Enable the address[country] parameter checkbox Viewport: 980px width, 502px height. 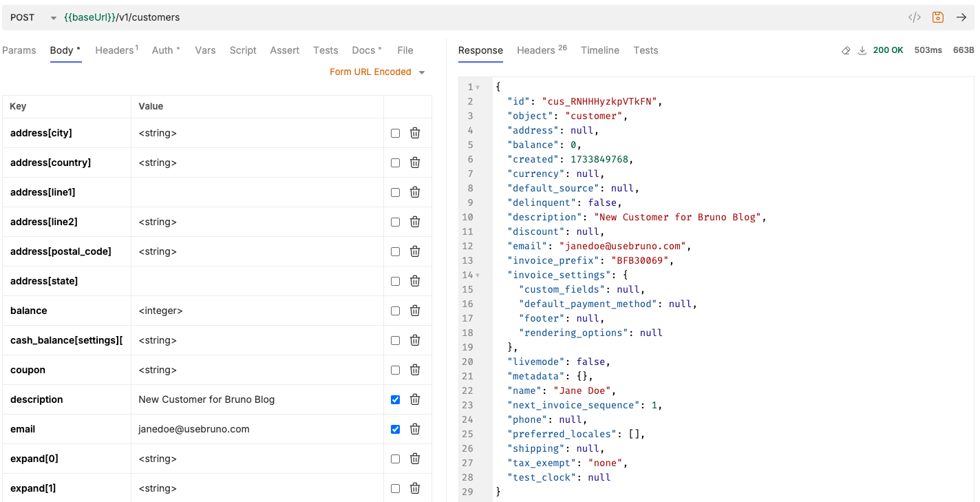pos(395,163)
